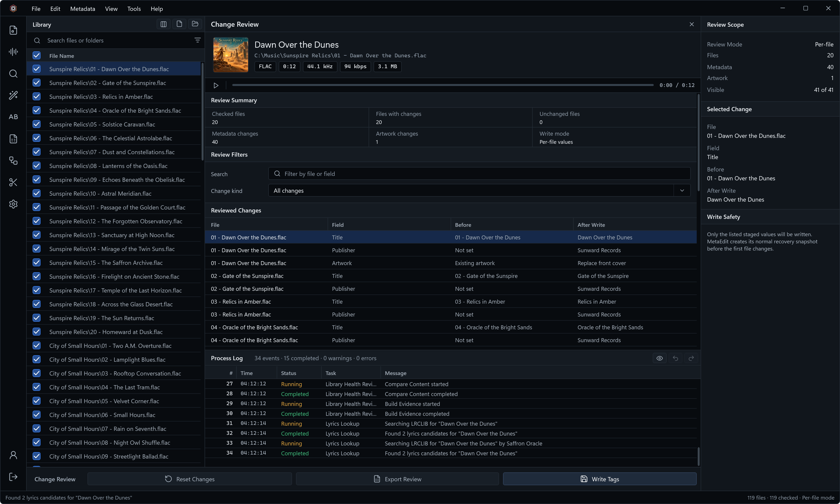Viewport: 840px width, 504px height.
Task: Open the tag editor sidebar icon
Action: (x=13, y=30)
